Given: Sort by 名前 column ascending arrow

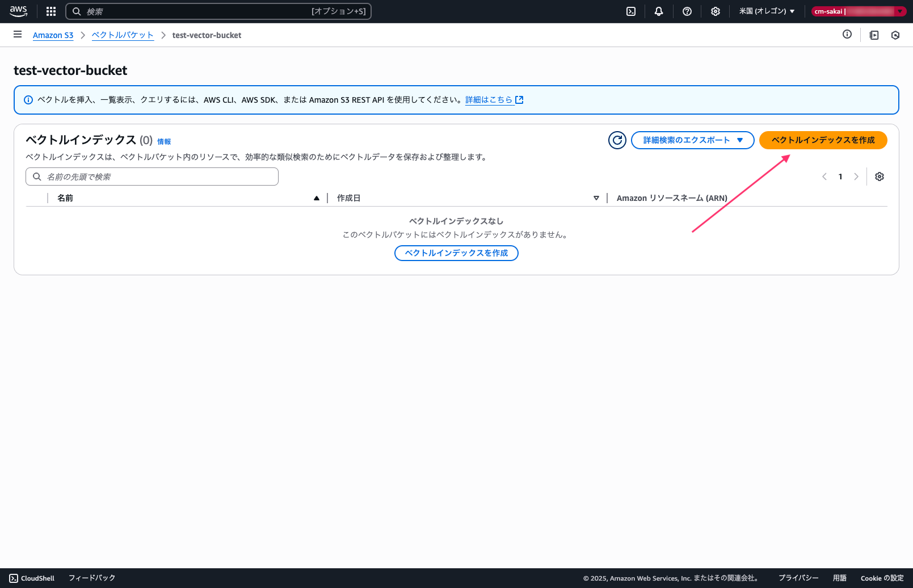Looking at the screenshot, I should 317,198.
